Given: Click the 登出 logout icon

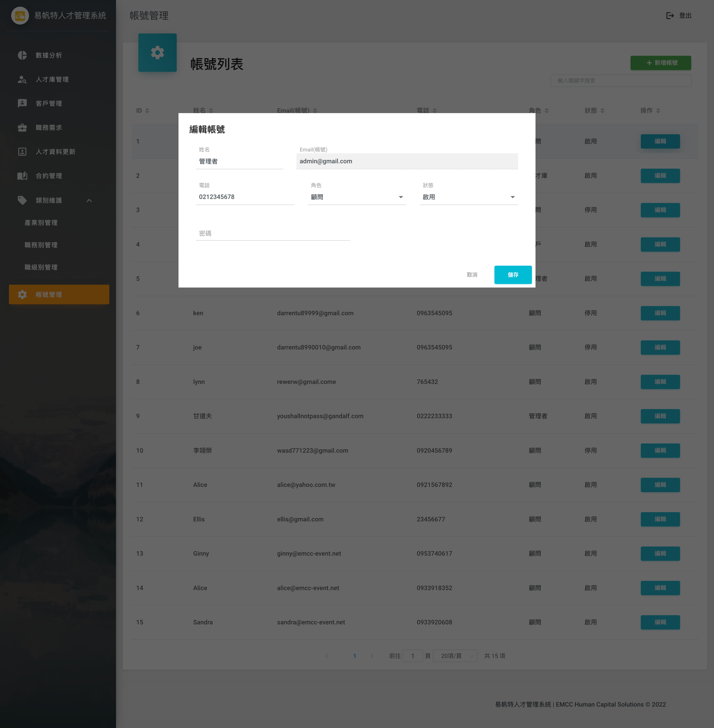Looking at the screenshot, I should pos(670,15).
